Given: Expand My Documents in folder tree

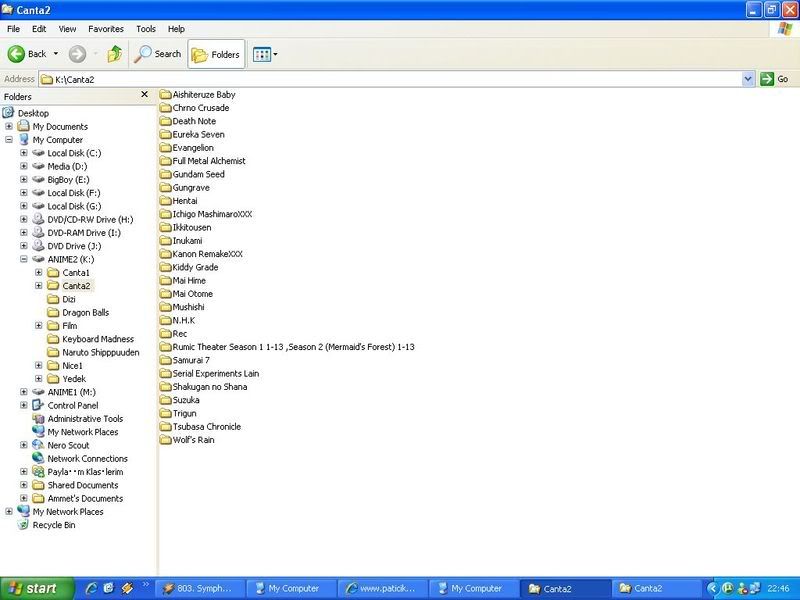Looking at the screenshot, I should [9, 126].
